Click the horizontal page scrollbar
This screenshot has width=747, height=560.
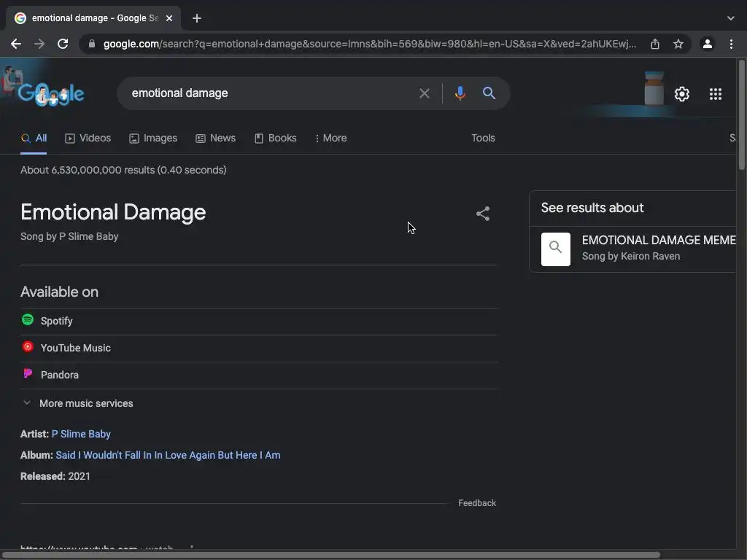coord(330,555)
